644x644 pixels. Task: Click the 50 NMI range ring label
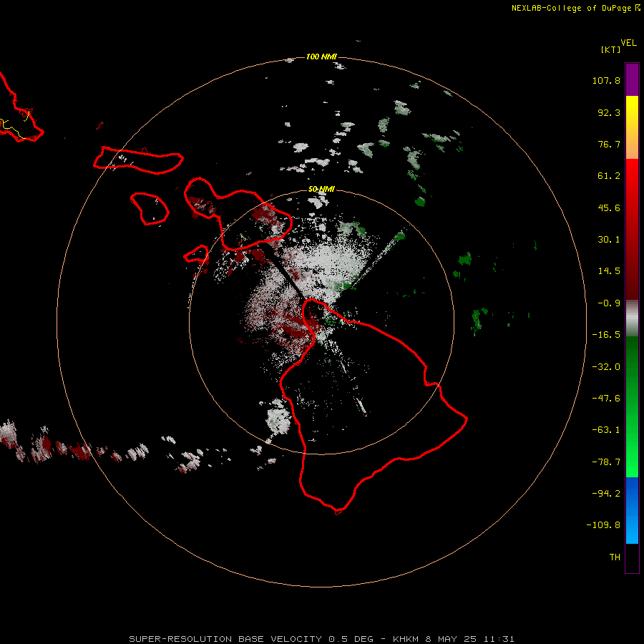[321, 189]
